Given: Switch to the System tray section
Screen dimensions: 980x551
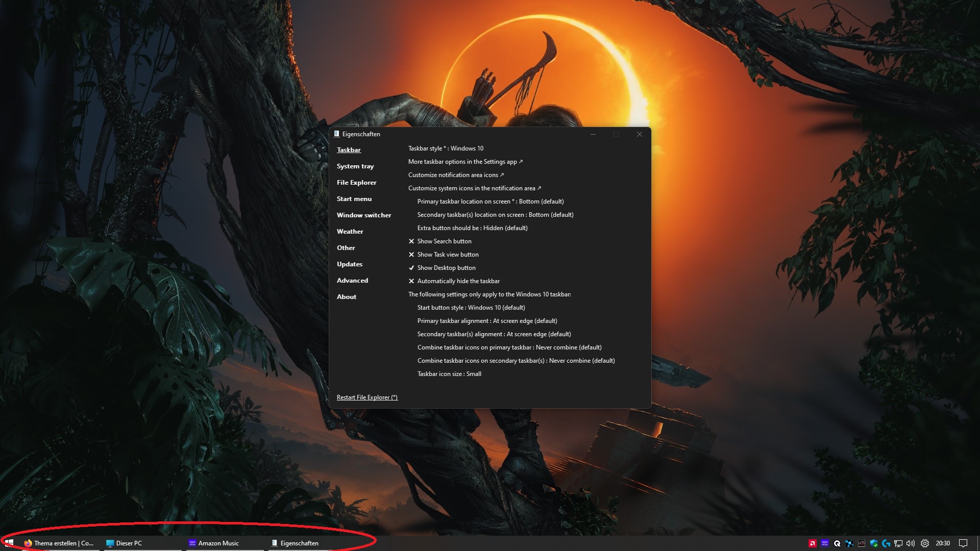Looking at the screenshot, I should coord(355,166).
